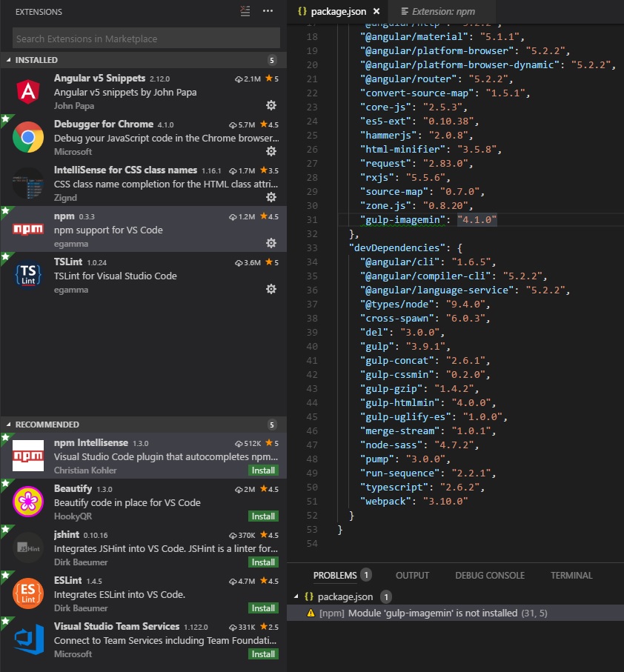Screen dimensions: 624x672
Task: Open the gear menu for TSLint
Action: point(271,289)
